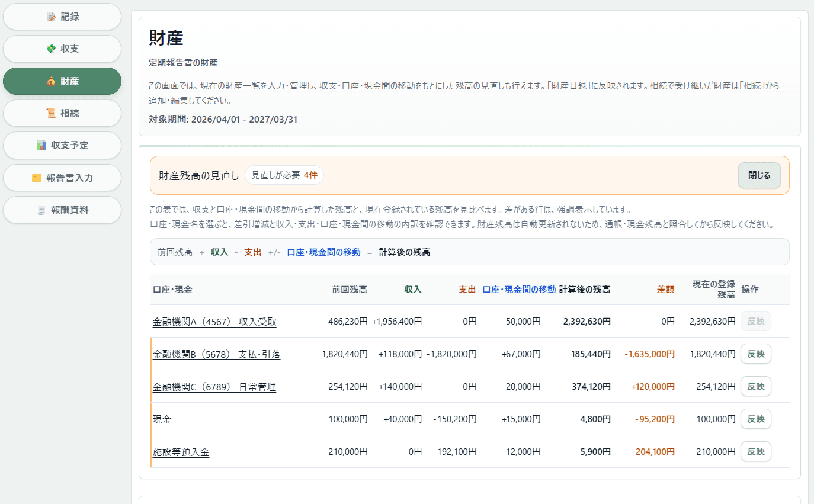Click the folder icon beside 報告書入力
This screenshot has width=814, height=504.
pyautogui.click(x=36, y=178)
